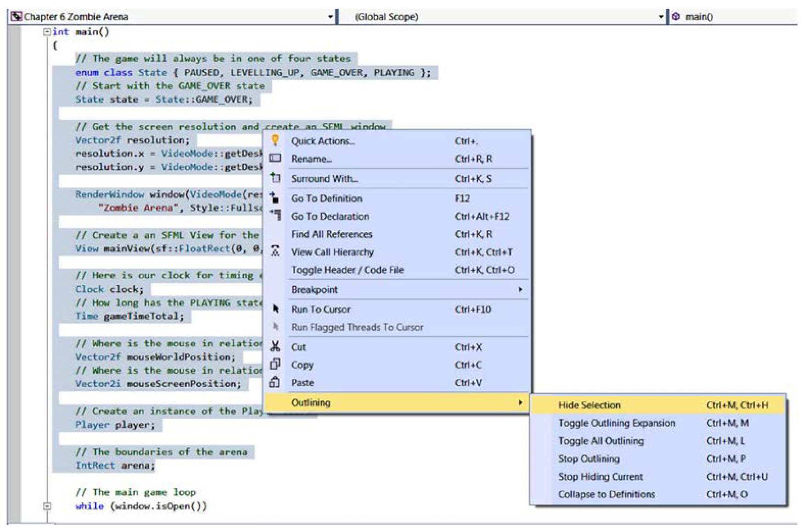Expand the Breakpoint submenu arrow
This screenshot has width=806, height=532.
click(x=520, y=289)
